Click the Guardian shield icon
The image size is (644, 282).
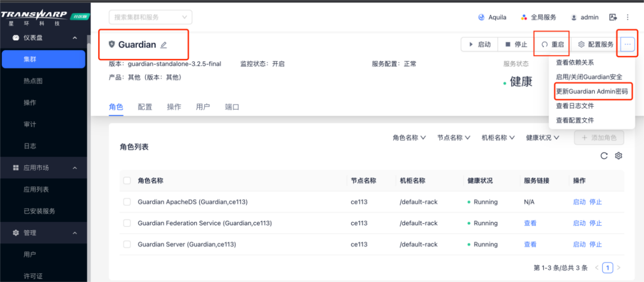[x=112, y=44]
